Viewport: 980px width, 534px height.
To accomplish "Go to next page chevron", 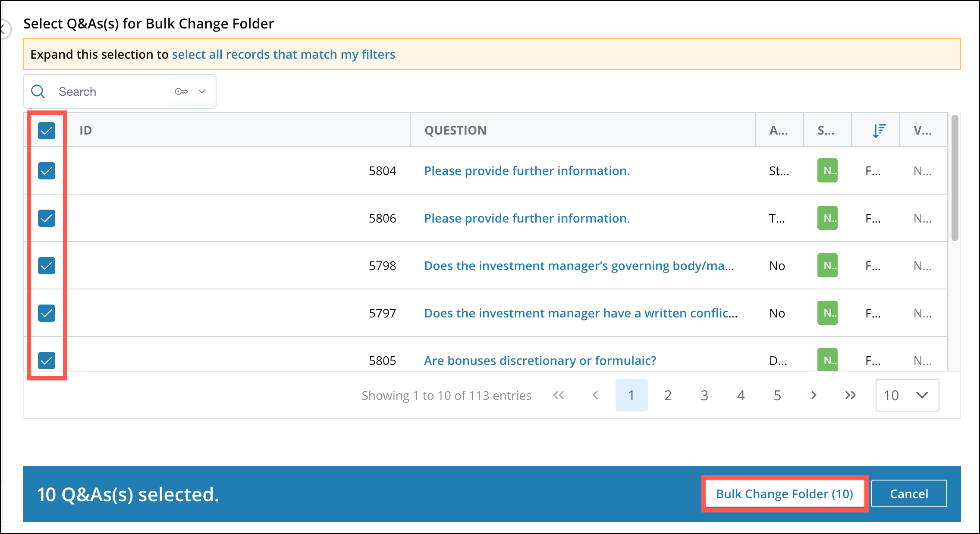I will 814,395.
